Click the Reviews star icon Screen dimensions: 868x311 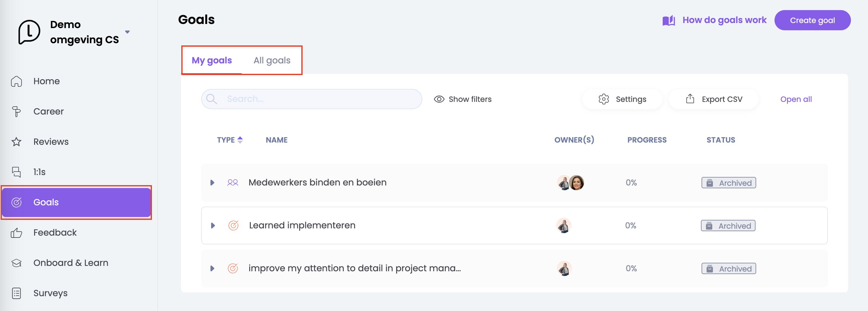coord(16,142)
